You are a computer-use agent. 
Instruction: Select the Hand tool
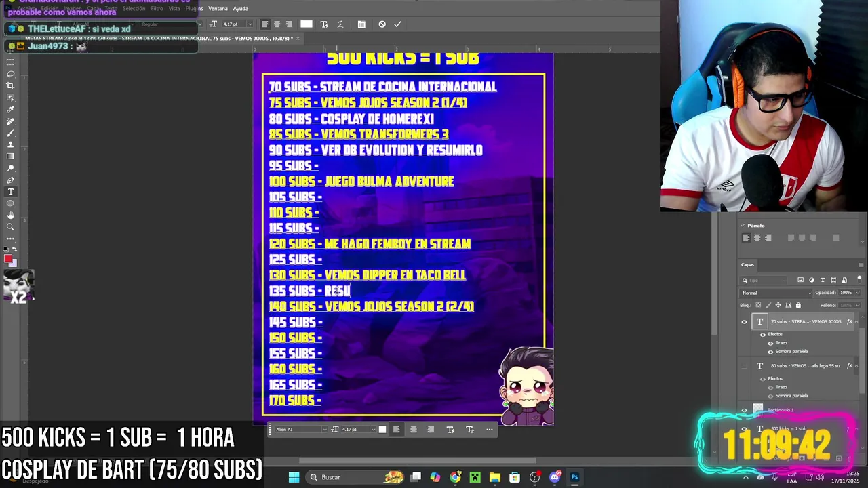tap(10, 216)
